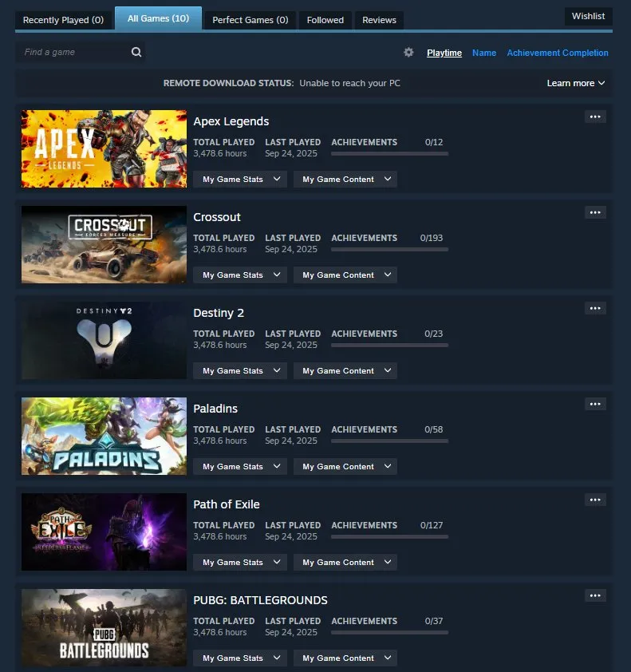Click the PUBG 0/37 achievements count
The width and height of the screenshot is (631, 672).
click(x=434, y=621)
